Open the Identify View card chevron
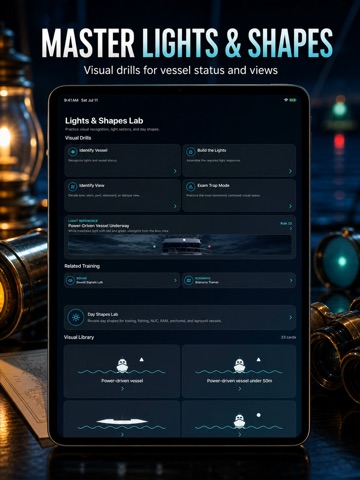The width and height of the screenshot is (360, 480). (175, 206)
